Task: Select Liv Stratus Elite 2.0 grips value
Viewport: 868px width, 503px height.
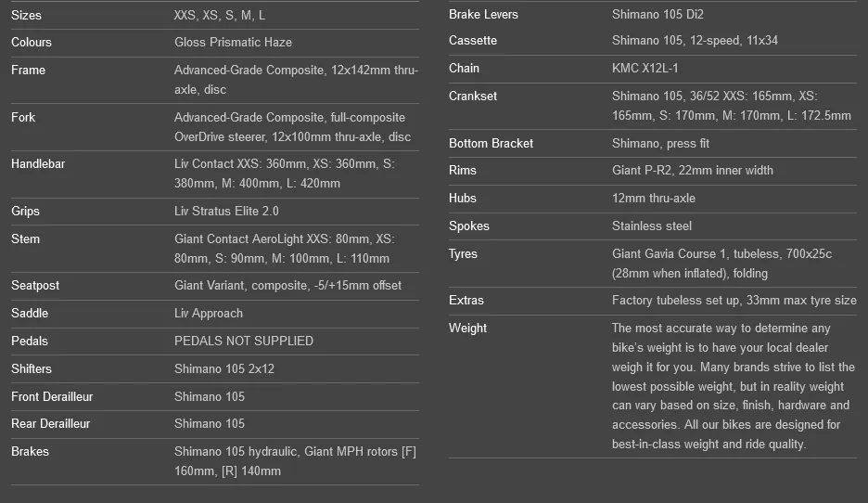Action: point(226,211)
